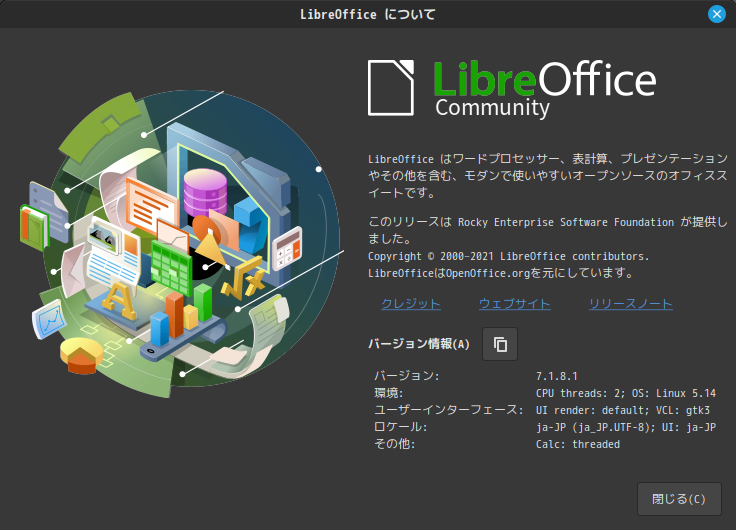Click the 'LibreOfficeはOpenOffice.orgを元にしています' line

click(x=501, y=273)
